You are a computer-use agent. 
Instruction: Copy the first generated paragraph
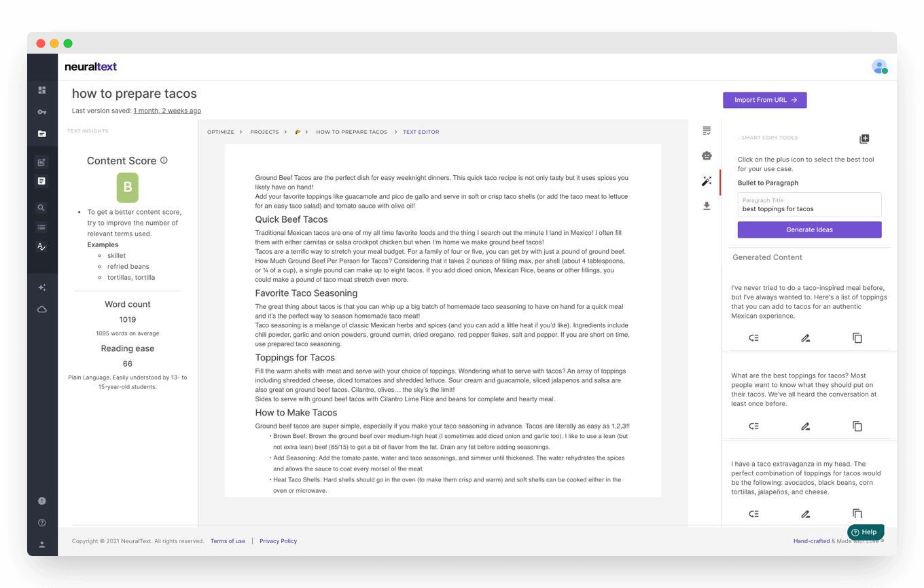pyautogui.click(x=857, y=337)
